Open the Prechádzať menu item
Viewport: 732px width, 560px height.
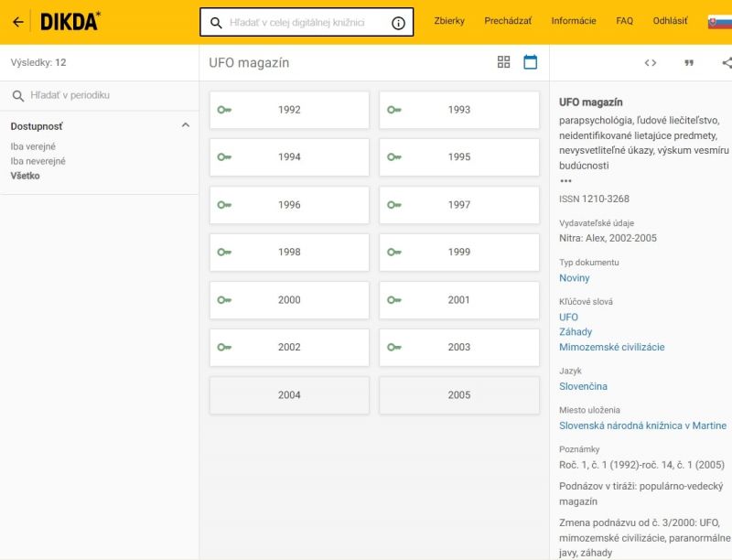click(508, 21)
